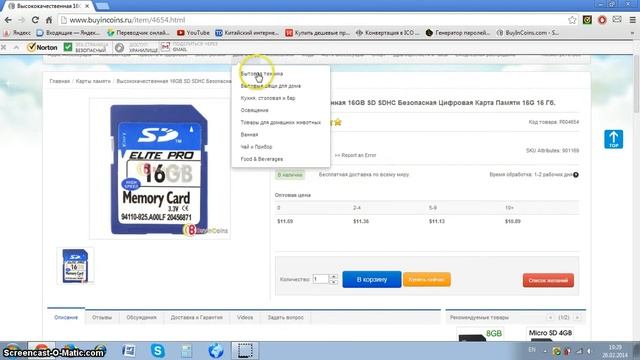The width and height of the screenshot is (640, 360).
Task: Click the red Список желаний button
Action: [x=548, y=280]
